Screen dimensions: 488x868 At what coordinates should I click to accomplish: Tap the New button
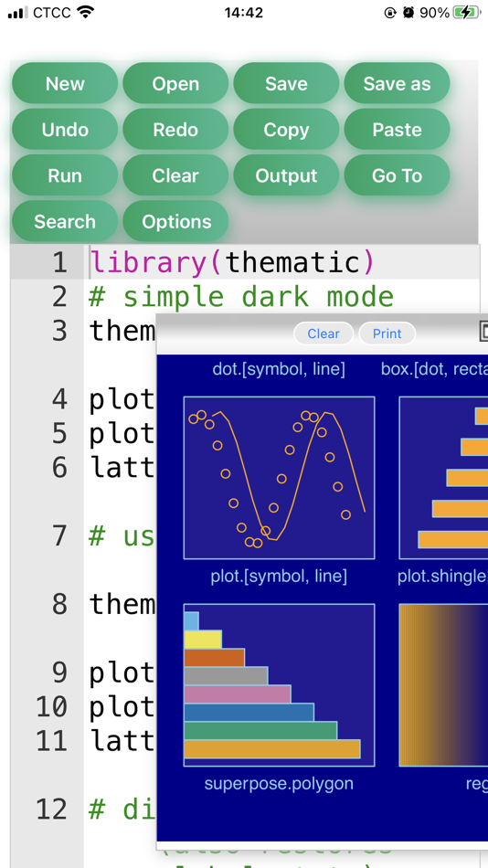tap(65, 83)
